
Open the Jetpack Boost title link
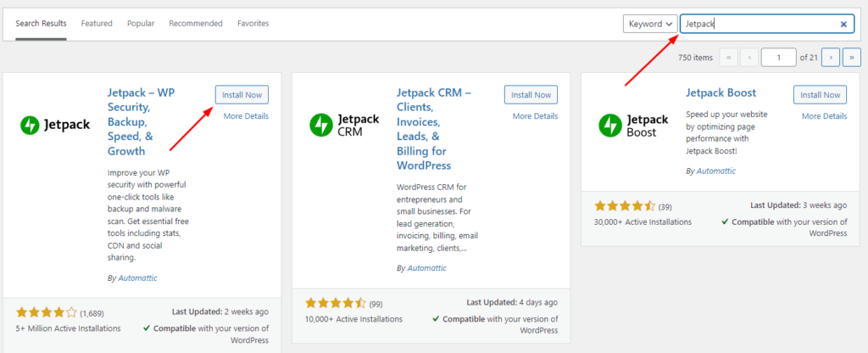click(721, 92)
